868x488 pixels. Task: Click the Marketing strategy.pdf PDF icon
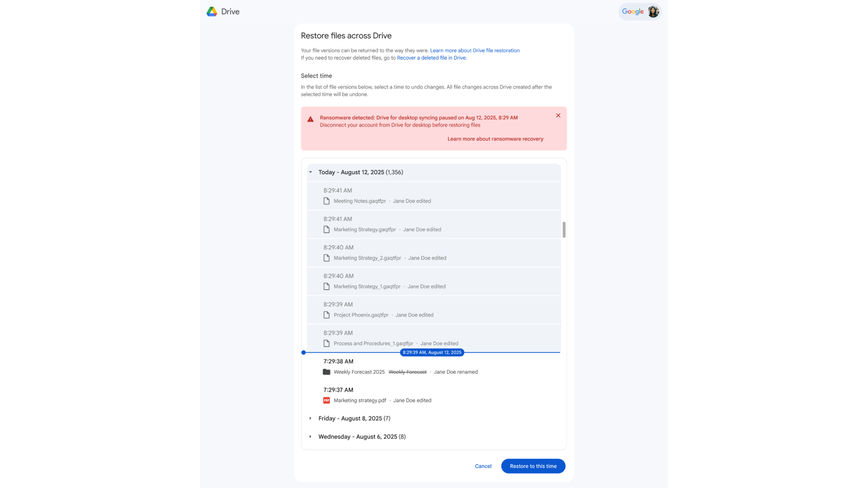326,400
